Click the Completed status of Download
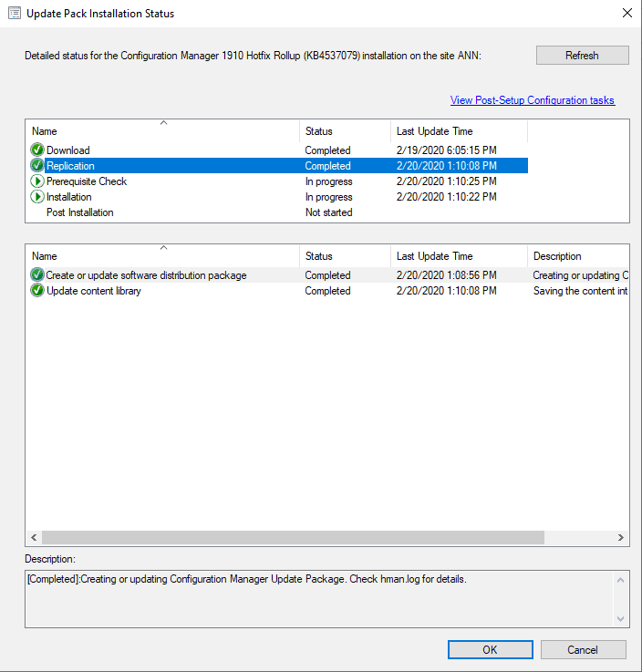642x672 pixels. click(x=328, y=150)
